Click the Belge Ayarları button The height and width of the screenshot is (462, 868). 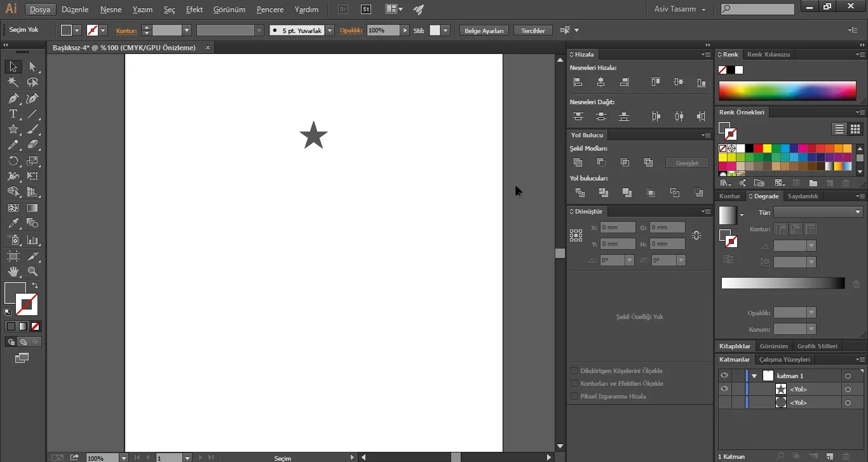click(x=484, y=31)
